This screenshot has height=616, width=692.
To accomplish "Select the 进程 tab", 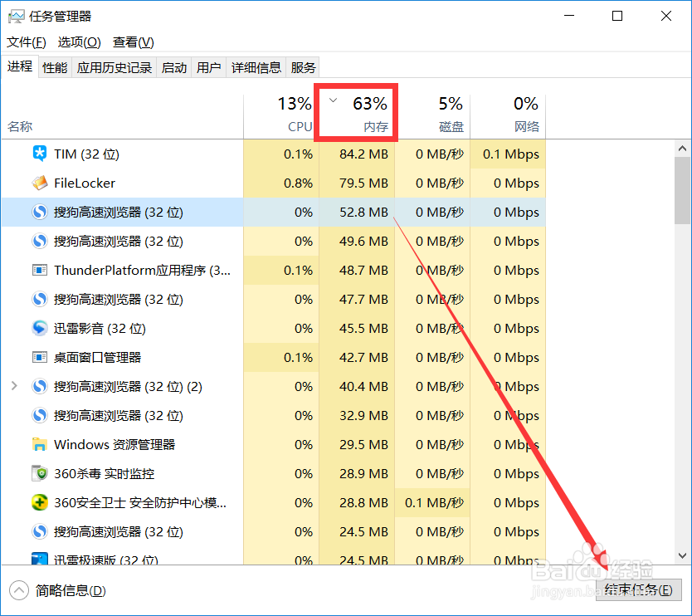I will click(x=20, y=66).
